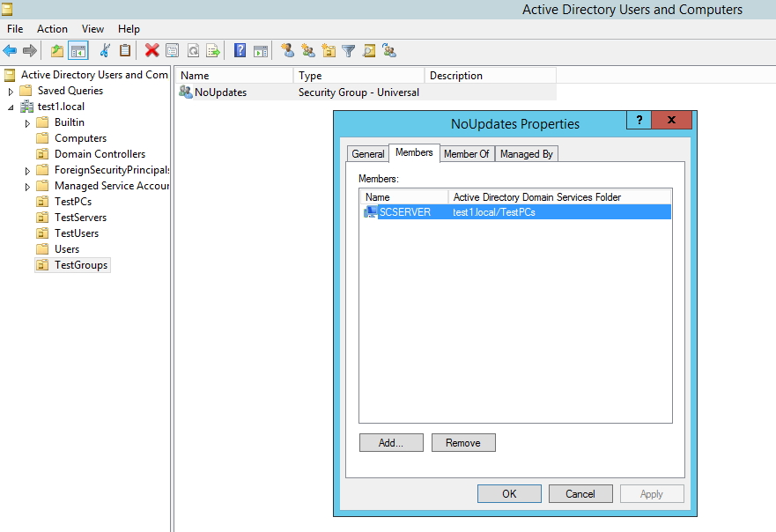This screenshot has height=532, width=776.
Task: Click the Add to group toolbar icon
Action: [389, 50]
